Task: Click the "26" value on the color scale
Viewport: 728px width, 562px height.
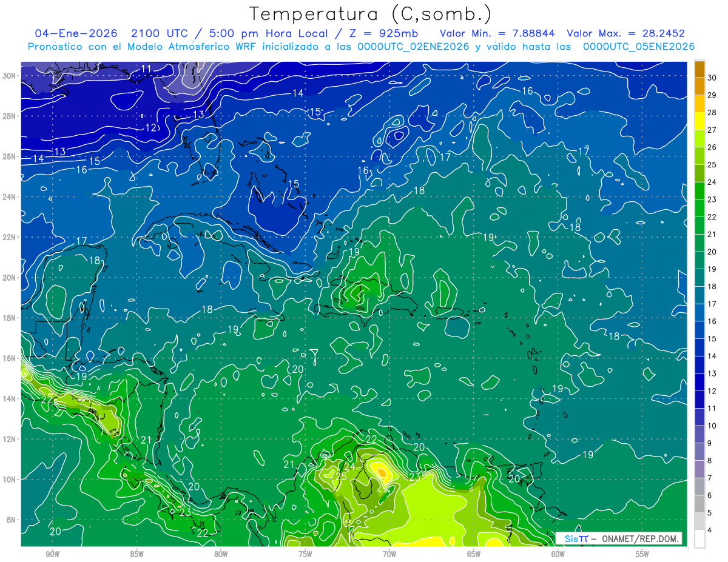Action: [712, 147]
